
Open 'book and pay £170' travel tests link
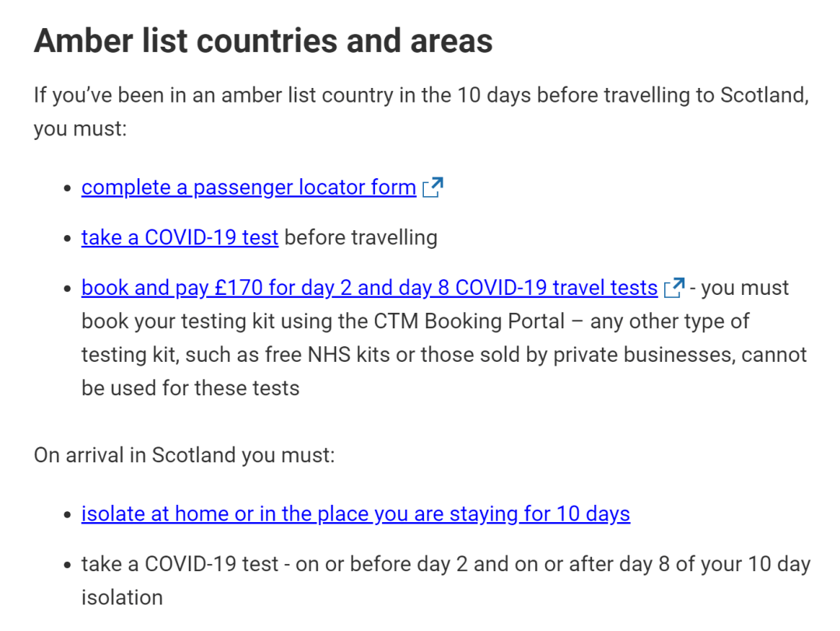click(369, 288)
